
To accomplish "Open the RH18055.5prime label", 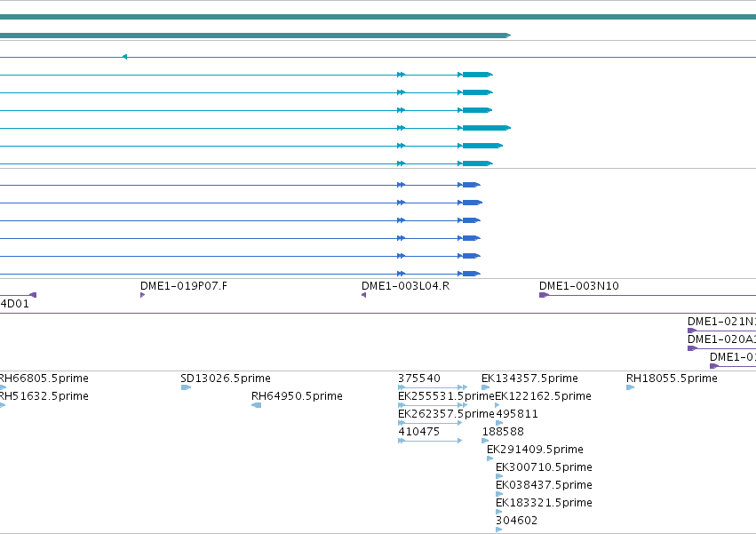I will pos(672,379).
